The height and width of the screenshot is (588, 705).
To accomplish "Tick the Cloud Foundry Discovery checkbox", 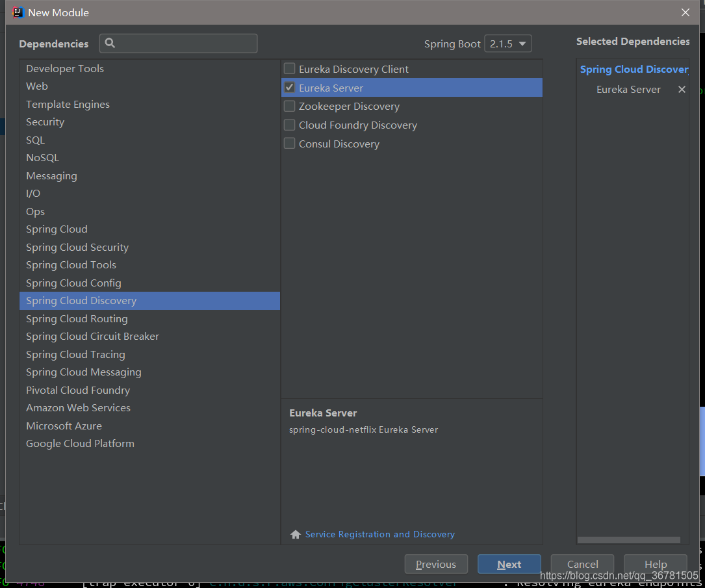I will tap(290, 125).
